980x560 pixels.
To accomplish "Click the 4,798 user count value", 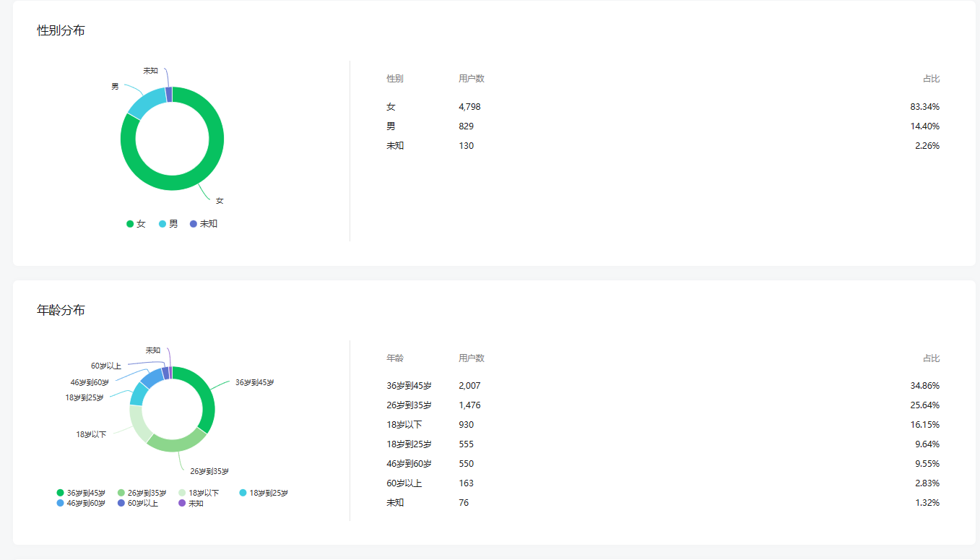I will [x=469, y=107].
